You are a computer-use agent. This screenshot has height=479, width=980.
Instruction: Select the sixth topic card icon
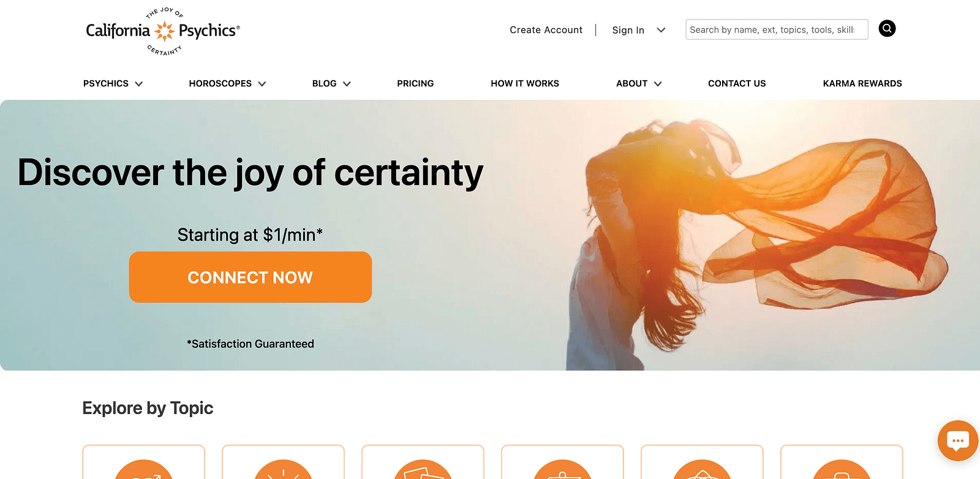coord(842,469)
